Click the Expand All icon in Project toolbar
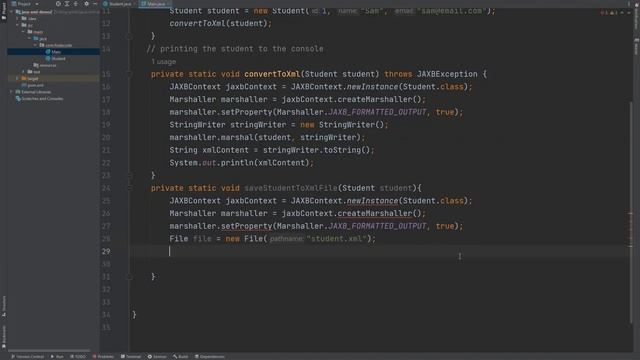Image resolution: width=640 pixels, height=360 pixels. click(67, 4)
